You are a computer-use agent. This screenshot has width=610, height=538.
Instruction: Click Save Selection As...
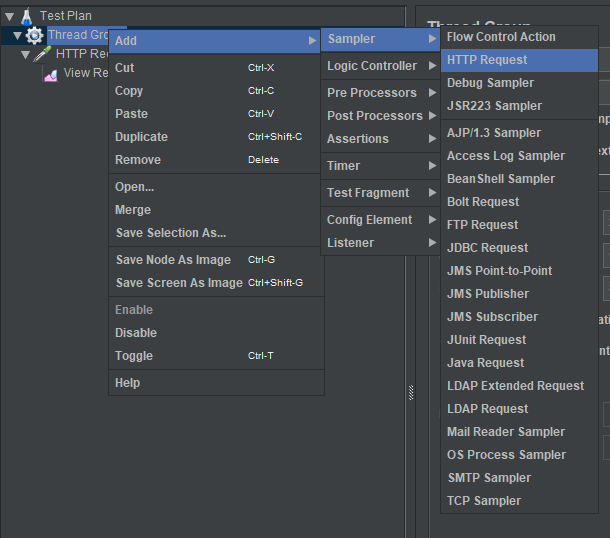[x=216, y=233]
